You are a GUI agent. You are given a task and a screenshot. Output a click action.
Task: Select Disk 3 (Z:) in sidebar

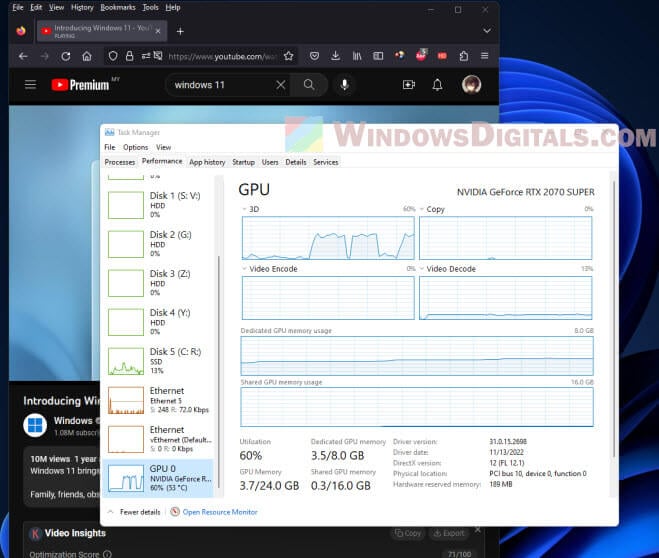click(158, 283)
